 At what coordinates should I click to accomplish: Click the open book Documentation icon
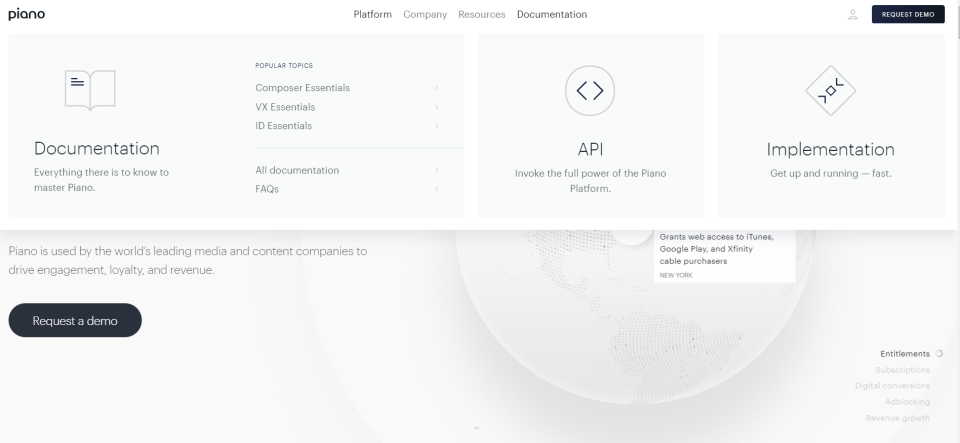coord(90,90)
